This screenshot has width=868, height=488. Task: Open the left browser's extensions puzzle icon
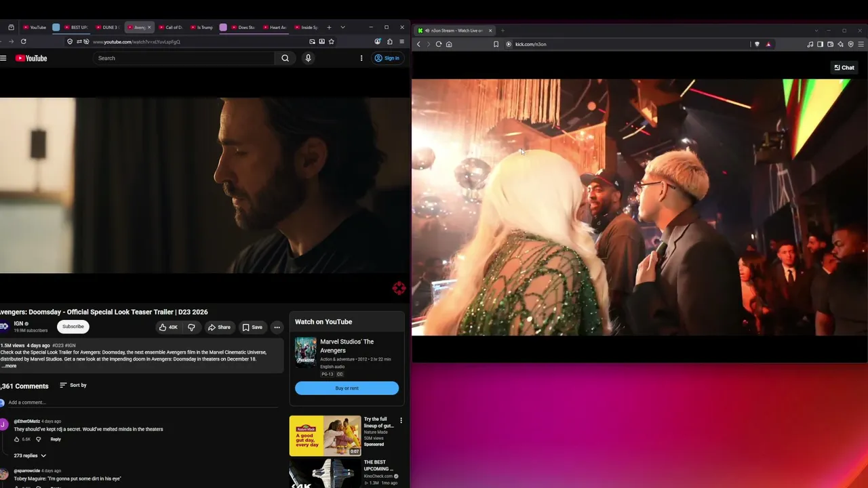[389, 41]
